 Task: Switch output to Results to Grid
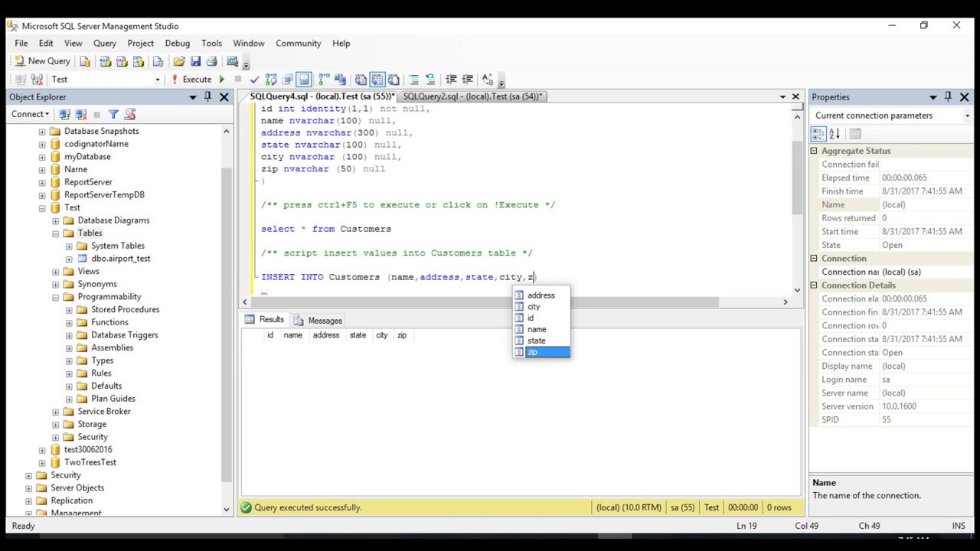377,80
